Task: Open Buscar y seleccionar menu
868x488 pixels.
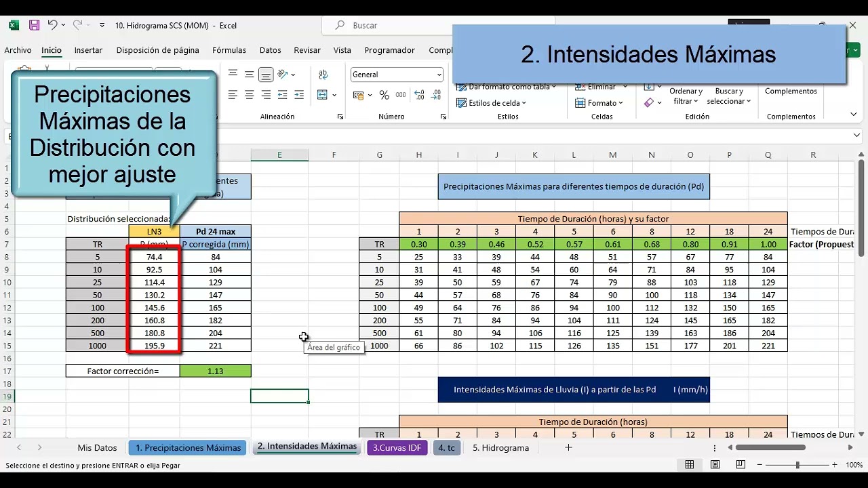Action: [729, 96]
